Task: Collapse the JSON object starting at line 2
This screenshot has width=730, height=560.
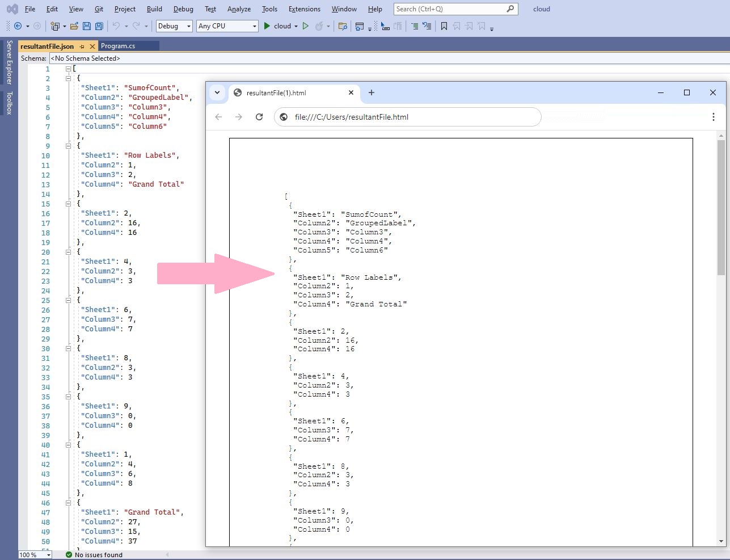Action: click(68, 78)
